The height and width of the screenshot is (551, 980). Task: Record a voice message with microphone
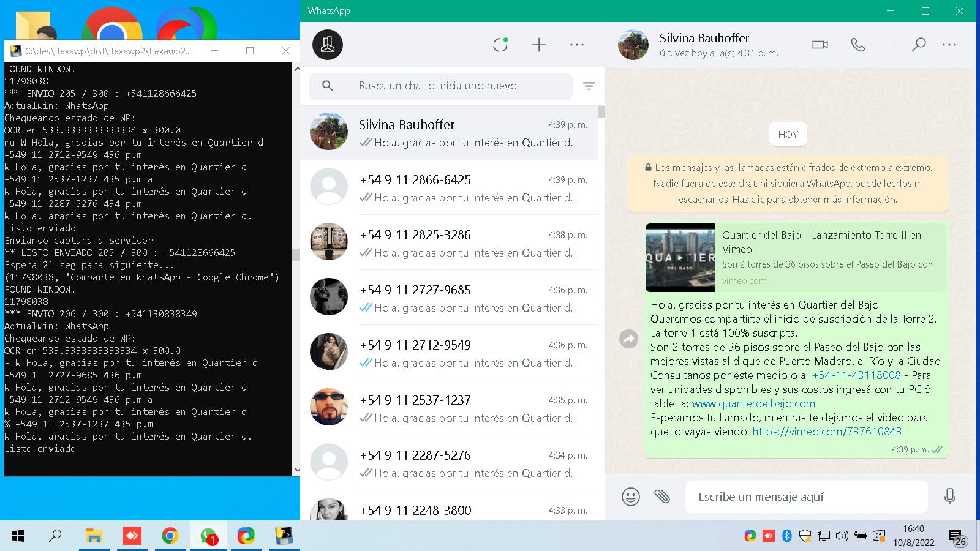coord(950,497)
